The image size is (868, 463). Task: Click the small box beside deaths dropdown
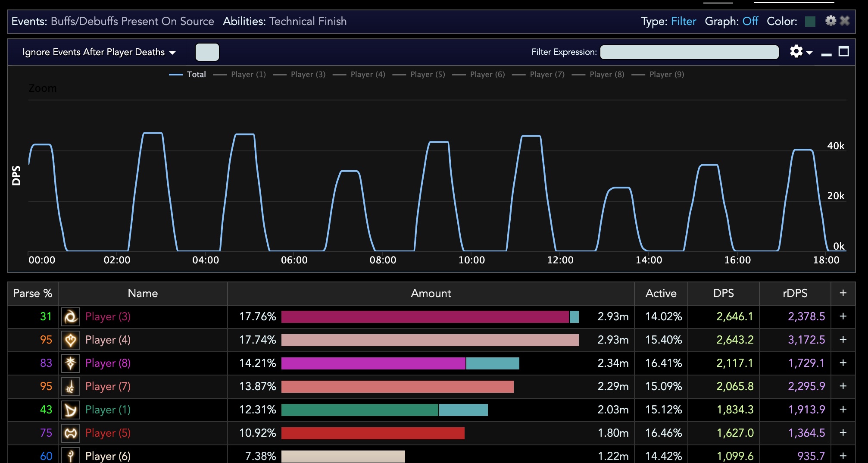[207, 52]
